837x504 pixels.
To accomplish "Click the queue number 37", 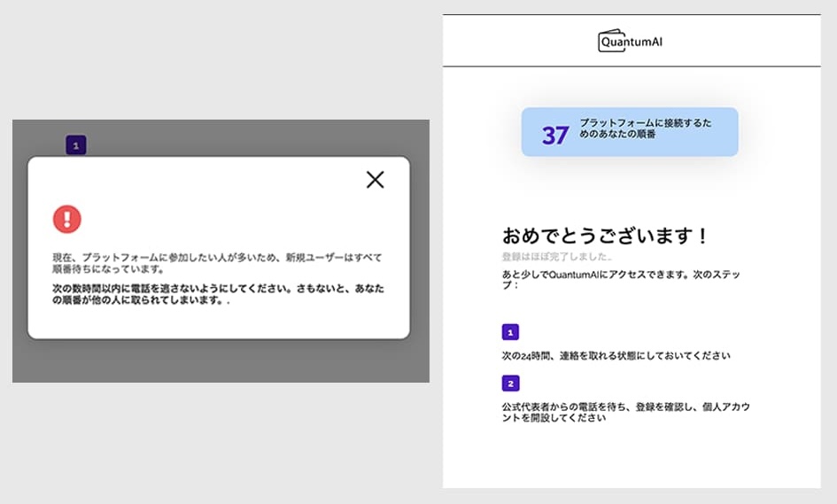I will tap(555, 136).
